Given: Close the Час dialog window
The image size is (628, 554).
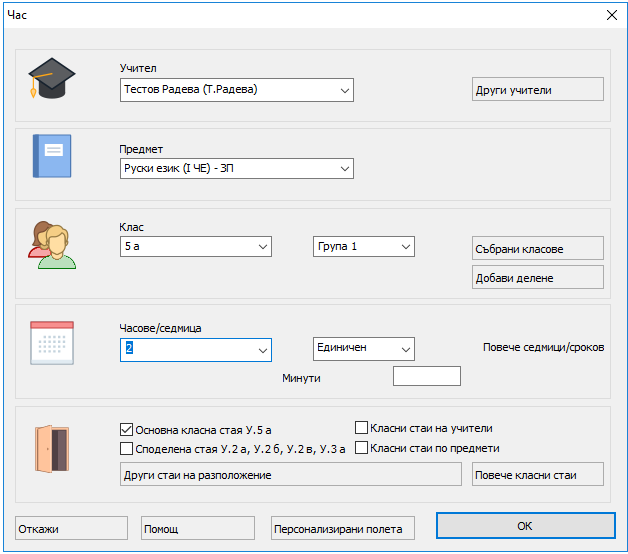Looking at the screenshot, I should click(x=611, y=14).
